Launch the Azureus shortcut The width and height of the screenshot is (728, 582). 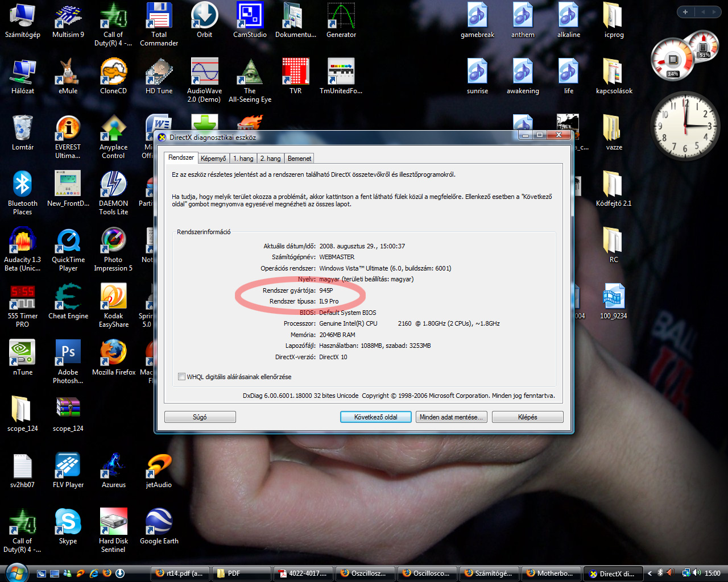coord(114,471)
